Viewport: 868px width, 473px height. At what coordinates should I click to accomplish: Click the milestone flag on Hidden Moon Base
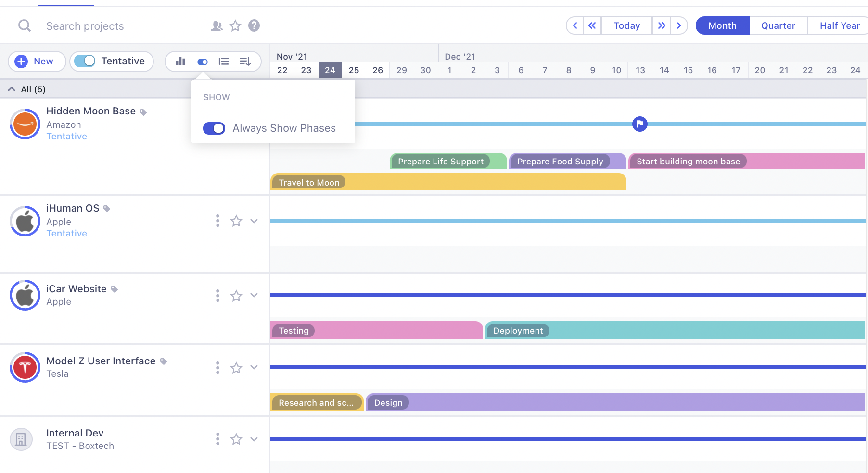(640, 124)
